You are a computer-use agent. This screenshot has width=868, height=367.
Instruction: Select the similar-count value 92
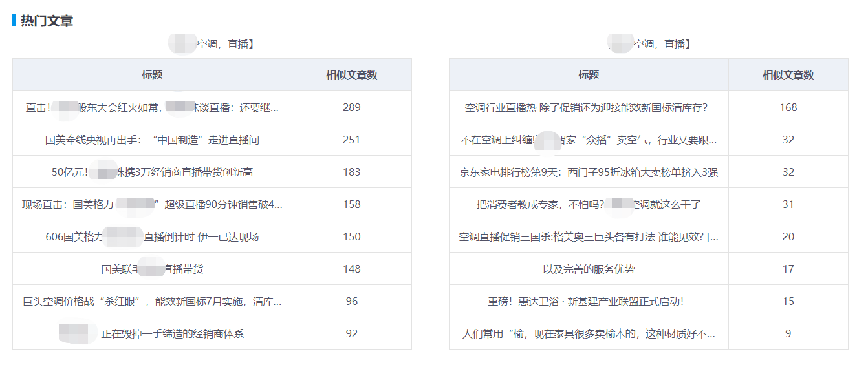[x=351, y=333]
